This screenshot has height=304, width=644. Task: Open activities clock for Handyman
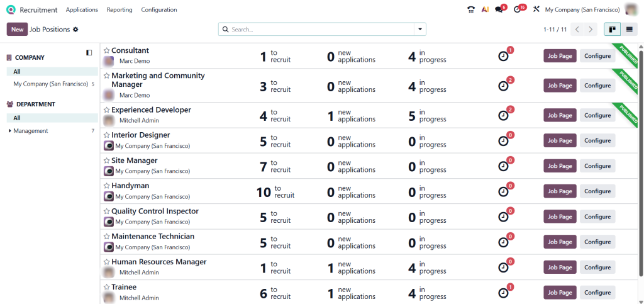point(503,191)
